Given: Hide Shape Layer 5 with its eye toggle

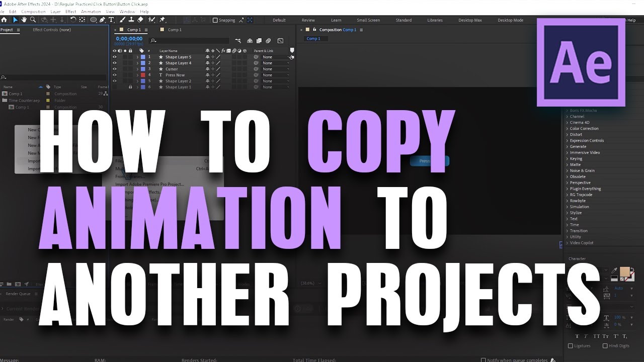Looking at the screenshot, I should click(x=115, y=57).
